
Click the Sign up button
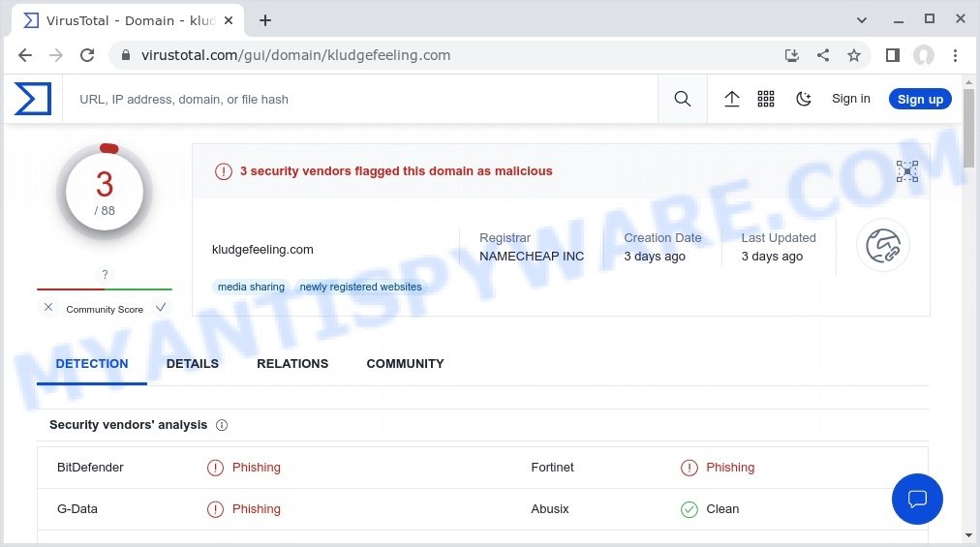[920, 99]
